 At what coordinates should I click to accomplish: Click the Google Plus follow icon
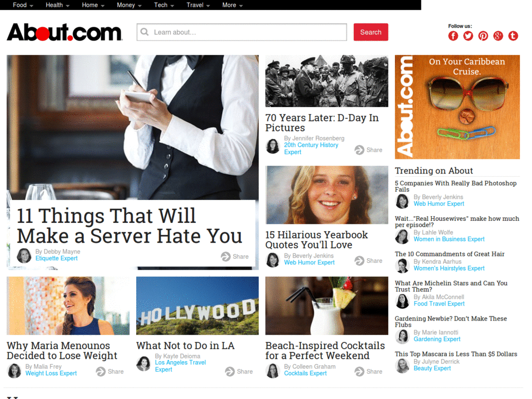(x=498, y=36)
